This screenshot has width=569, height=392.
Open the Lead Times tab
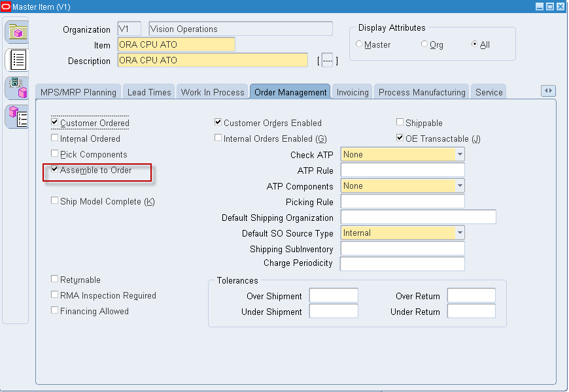click(149, 91)
